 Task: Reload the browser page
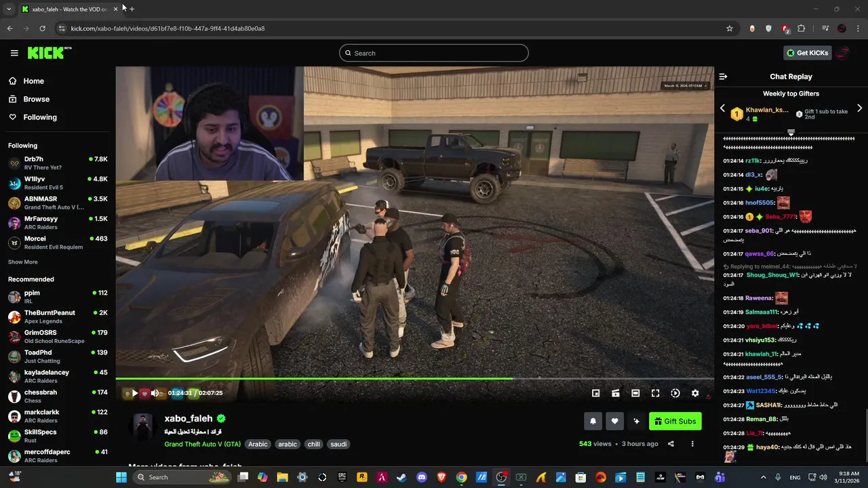click(x=42, y=28)
